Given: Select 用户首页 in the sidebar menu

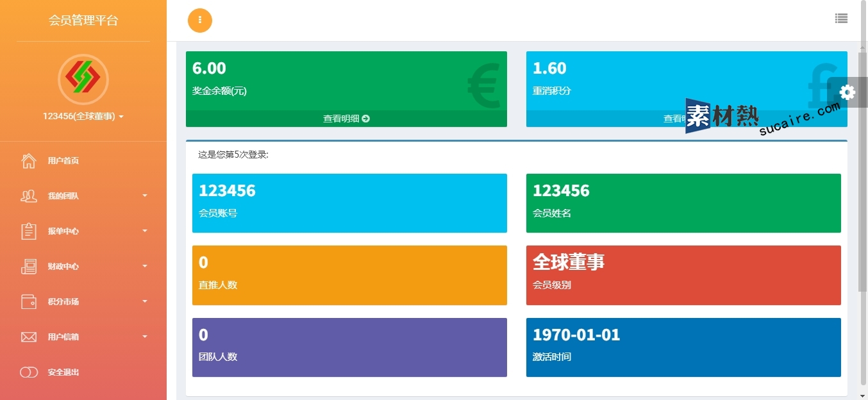Looking at the screenshot, I should (x=63, y=161).
